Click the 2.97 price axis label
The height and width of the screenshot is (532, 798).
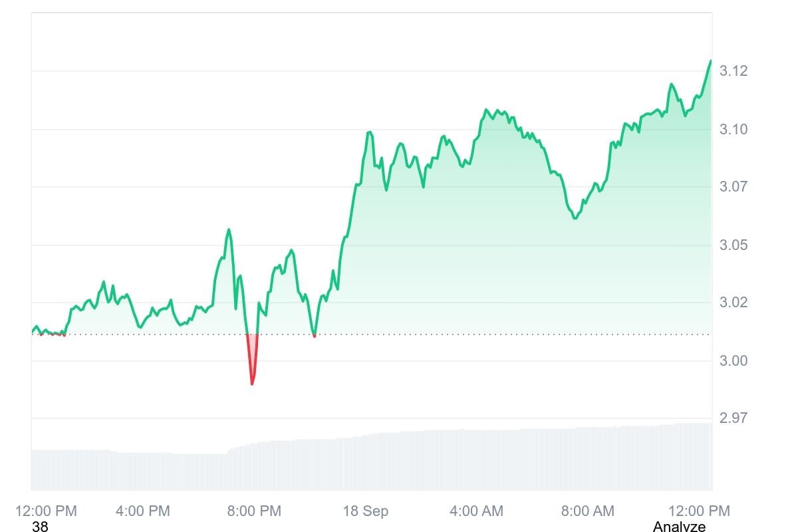point(734,418)
